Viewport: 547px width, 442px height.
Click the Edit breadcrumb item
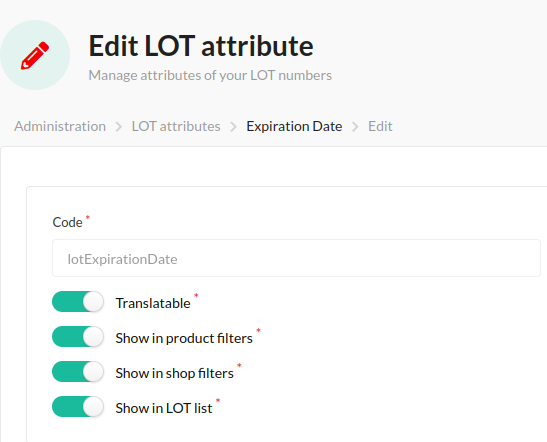(380, 126)
